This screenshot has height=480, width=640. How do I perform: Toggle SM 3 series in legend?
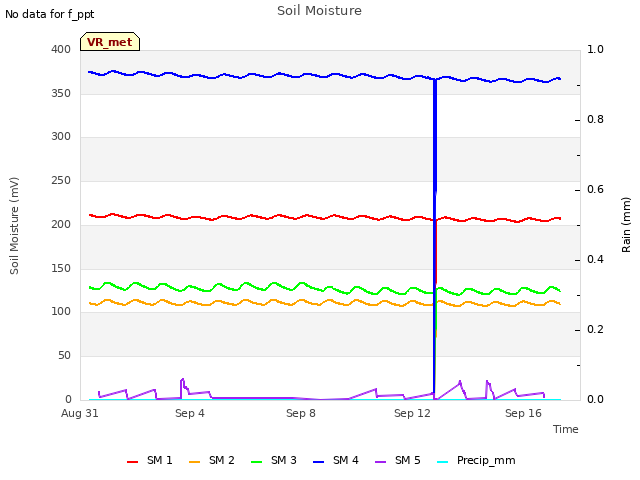[x=274, y=460]
